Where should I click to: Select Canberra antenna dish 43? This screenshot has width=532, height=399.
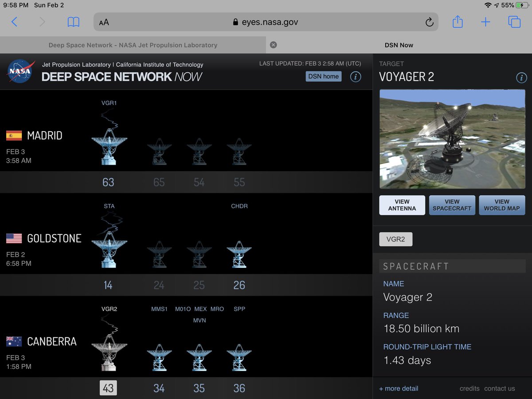point(109,352)
